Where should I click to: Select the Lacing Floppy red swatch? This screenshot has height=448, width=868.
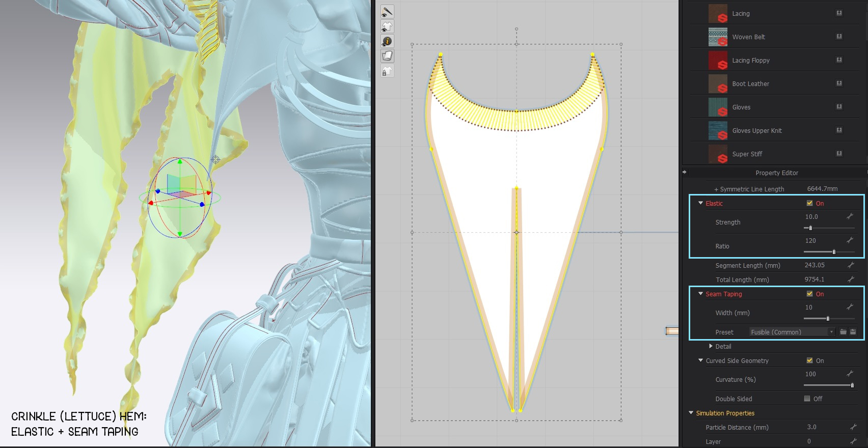point(718,61)
